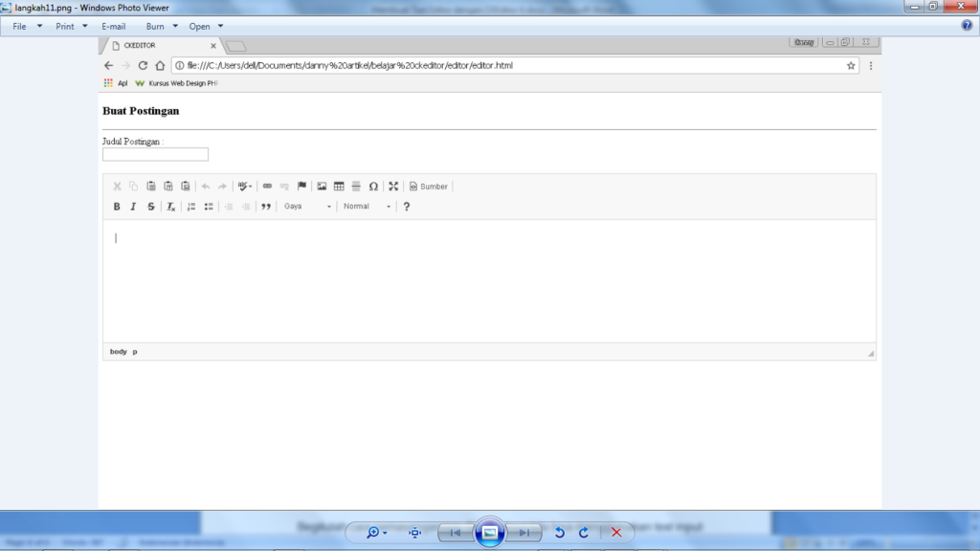Insert an image using the Image icon
The image size is (980, 551).
[x=321, y=187]
